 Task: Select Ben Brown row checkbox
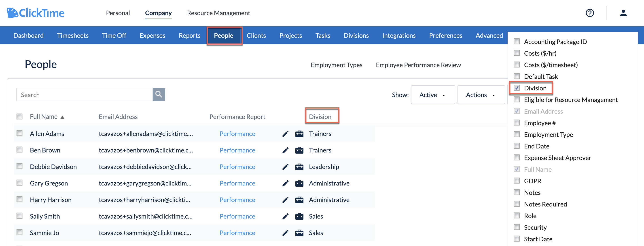(x=19, y=150)
